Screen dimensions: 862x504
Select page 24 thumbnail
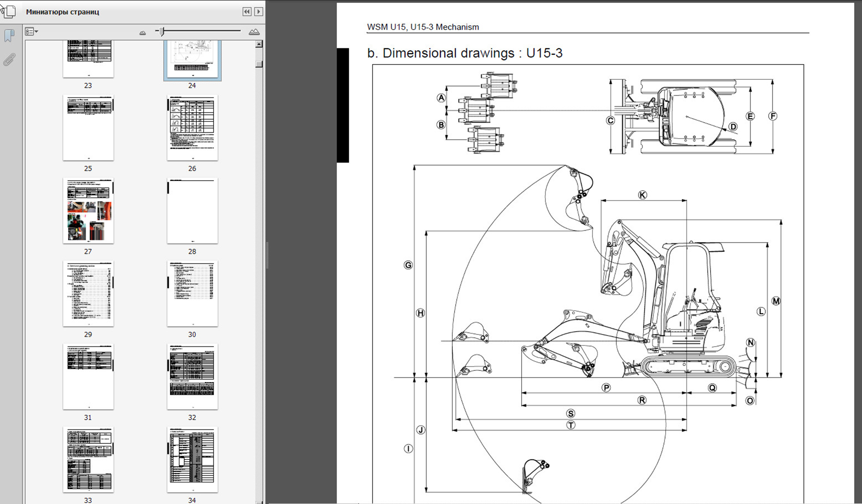click(192, 60)
